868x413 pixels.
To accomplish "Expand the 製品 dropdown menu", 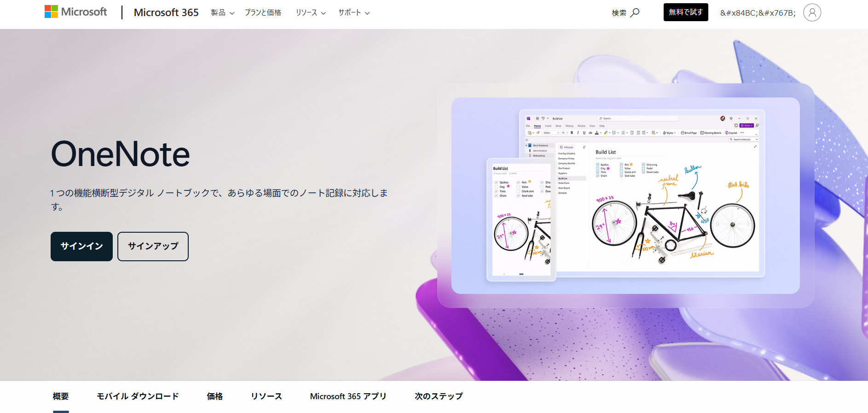I will pyautogui.click(x=223, y=13).
